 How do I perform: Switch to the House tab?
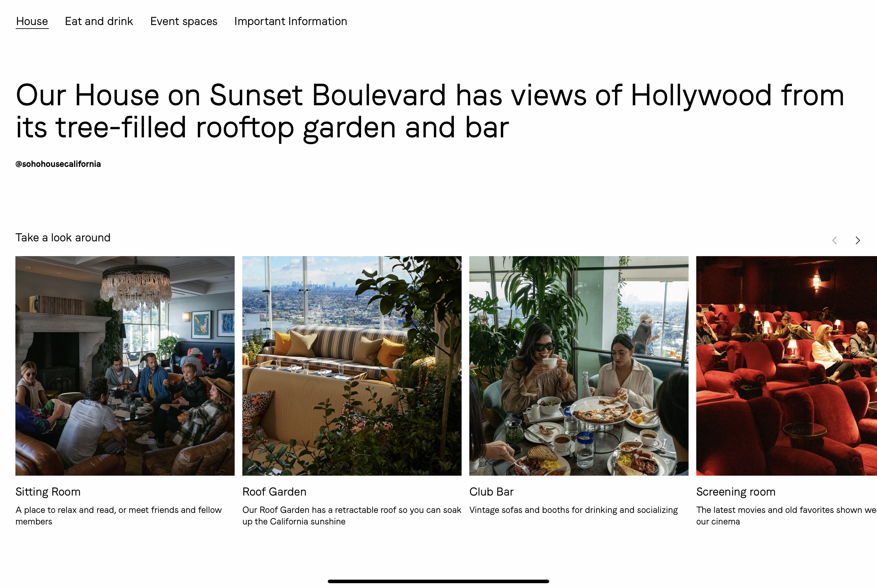click(32, 22)
